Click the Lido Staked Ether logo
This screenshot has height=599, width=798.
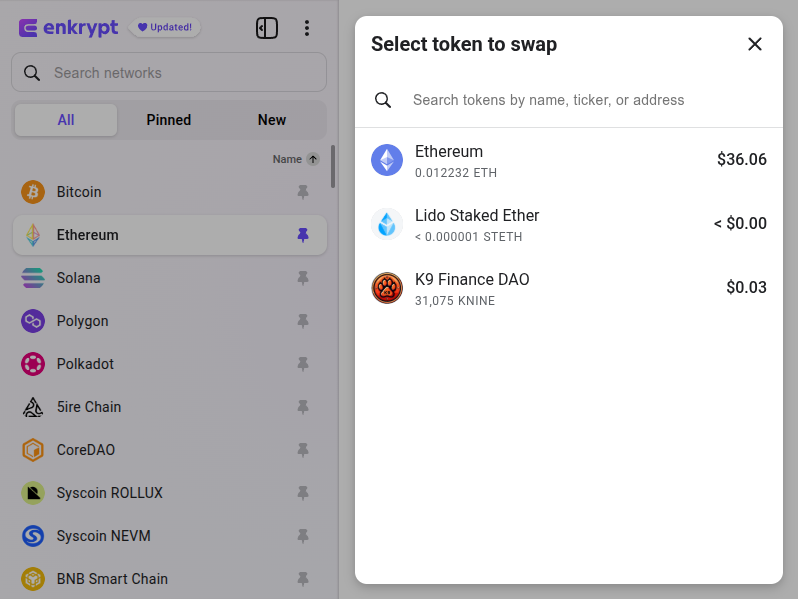pos(387,224)
